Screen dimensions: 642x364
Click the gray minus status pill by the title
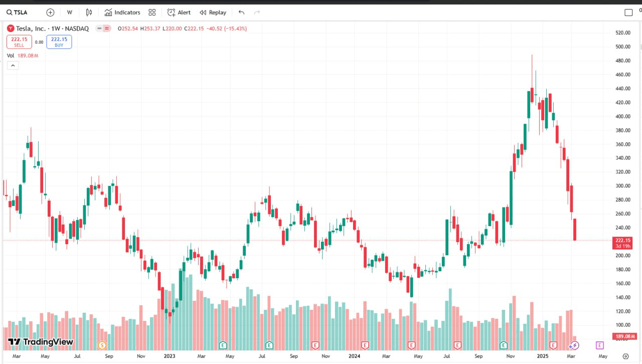pos(99,29)
